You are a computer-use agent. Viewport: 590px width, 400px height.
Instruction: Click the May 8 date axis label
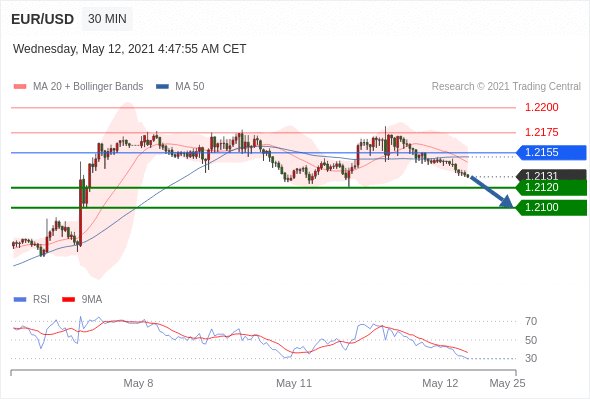[x=138, y=383]
